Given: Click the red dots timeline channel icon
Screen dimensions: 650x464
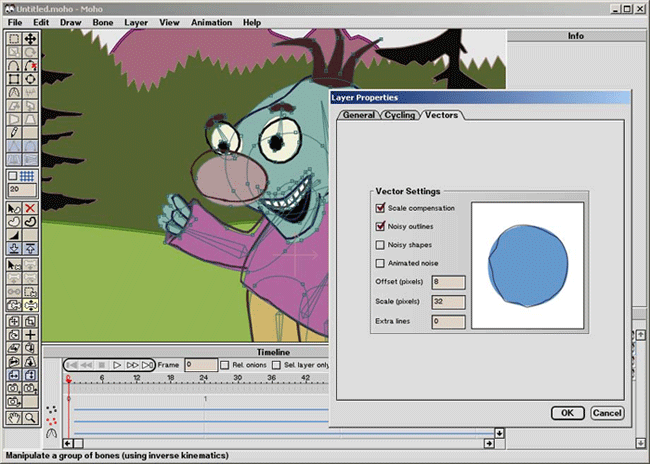Looking at the screenshot, I should [51, 422].
